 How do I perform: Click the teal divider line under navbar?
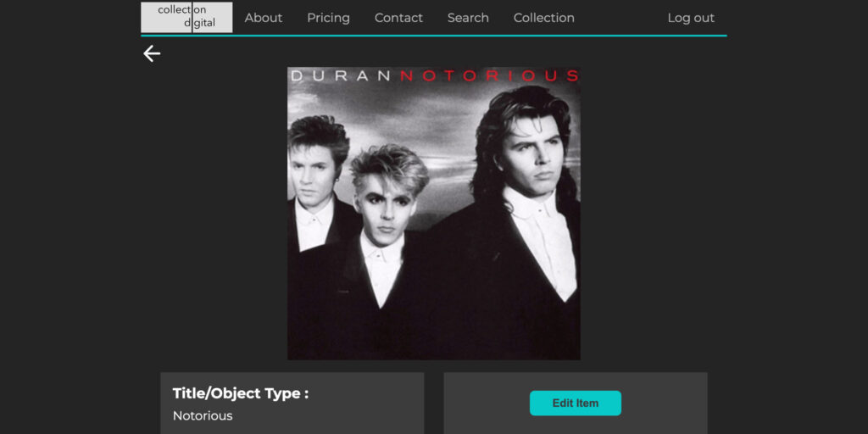434,36
